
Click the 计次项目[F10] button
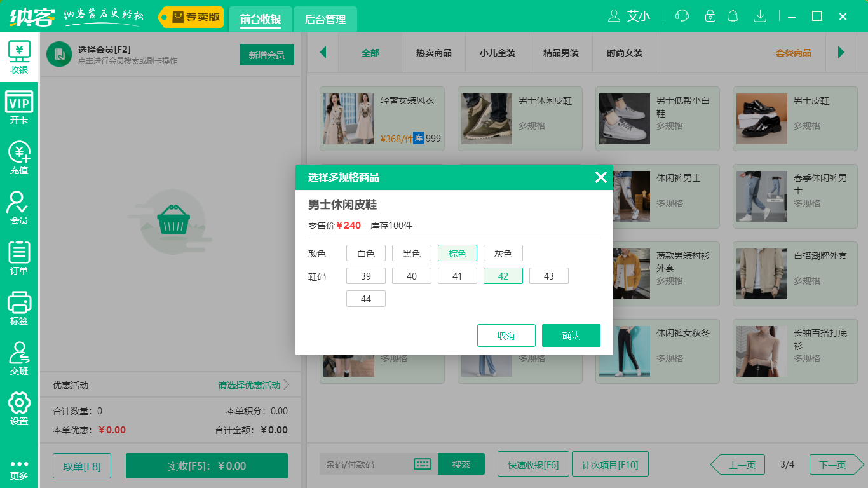[x=610, y=464]
